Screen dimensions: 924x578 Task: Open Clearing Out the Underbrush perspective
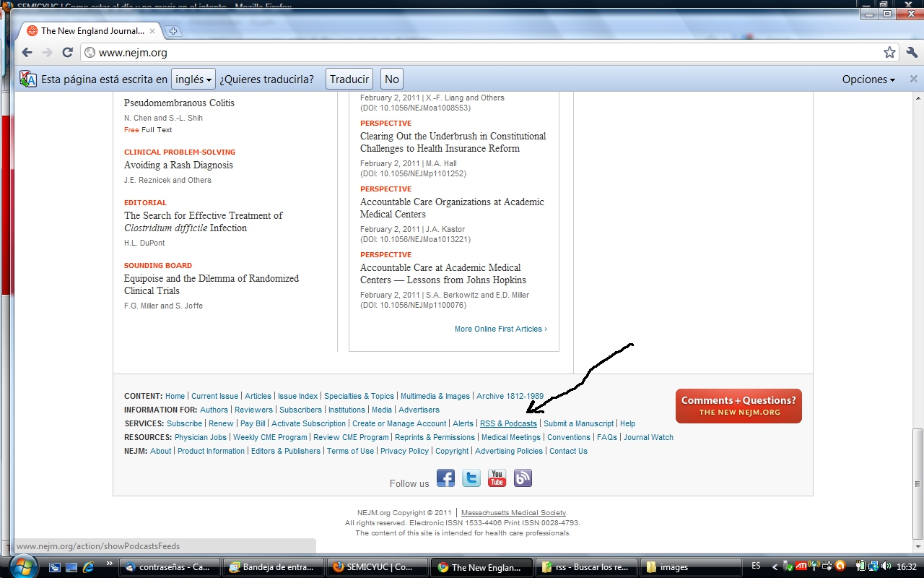click(x=453, y=142)
